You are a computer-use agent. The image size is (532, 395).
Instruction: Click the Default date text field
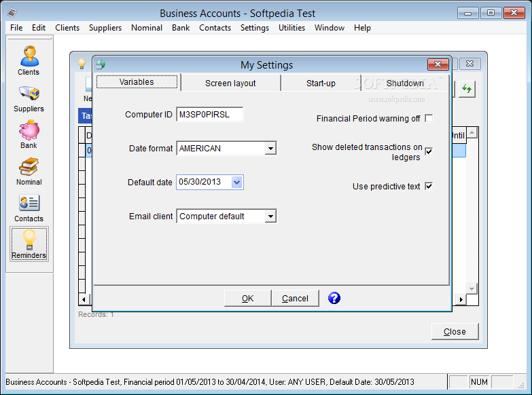tap(204, 182)
